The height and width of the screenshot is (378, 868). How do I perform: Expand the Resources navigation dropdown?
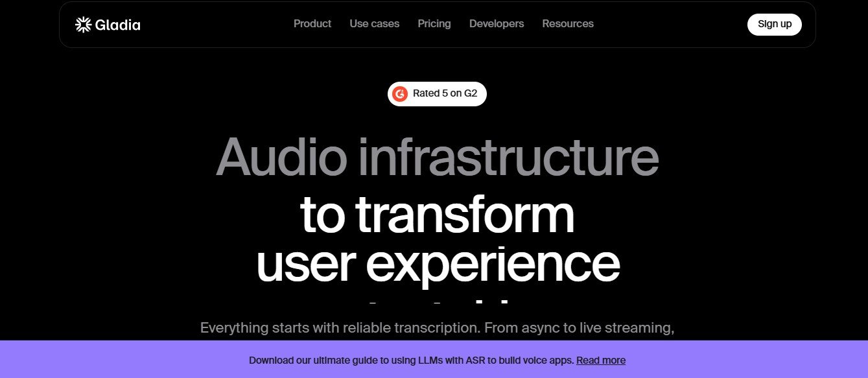tap(567, 24)
